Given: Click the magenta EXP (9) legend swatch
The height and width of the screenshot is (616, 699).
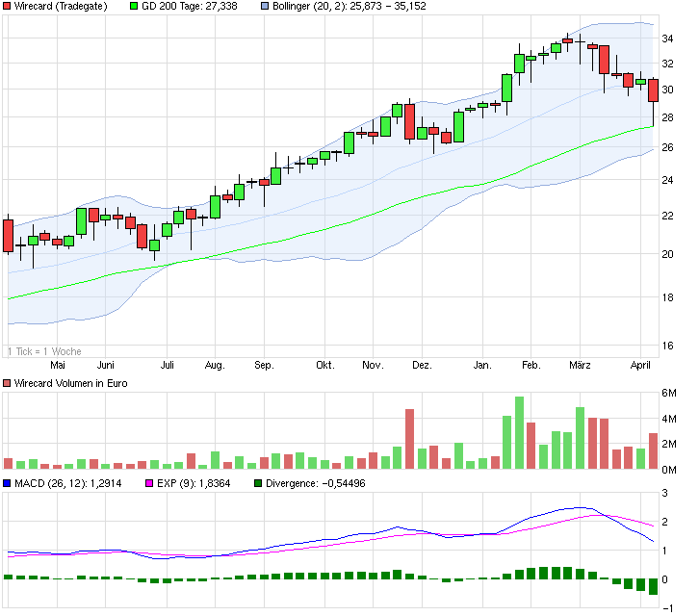Looking at the screenshot, I should coord(149,483).
